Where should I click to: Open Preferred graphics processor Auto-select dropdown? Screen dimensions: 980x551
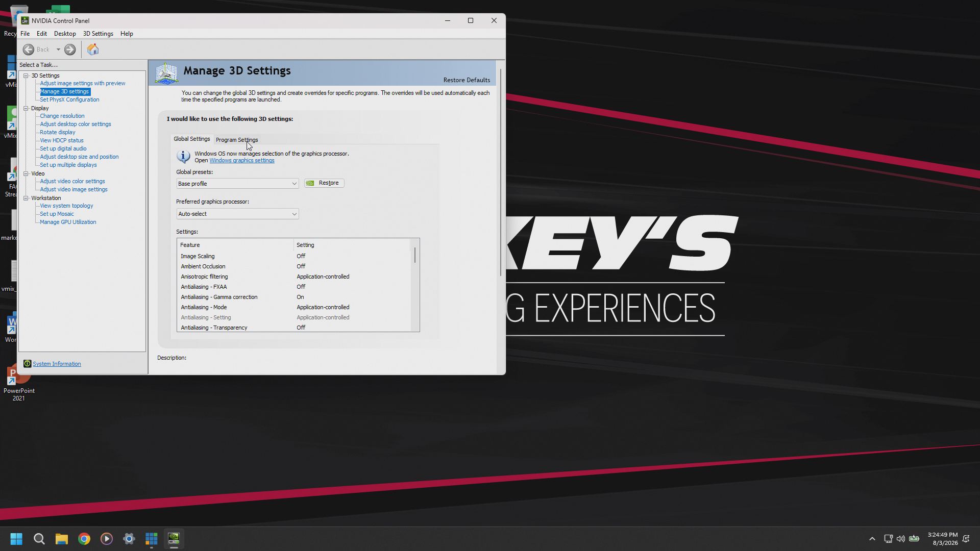tap(237, 214)
